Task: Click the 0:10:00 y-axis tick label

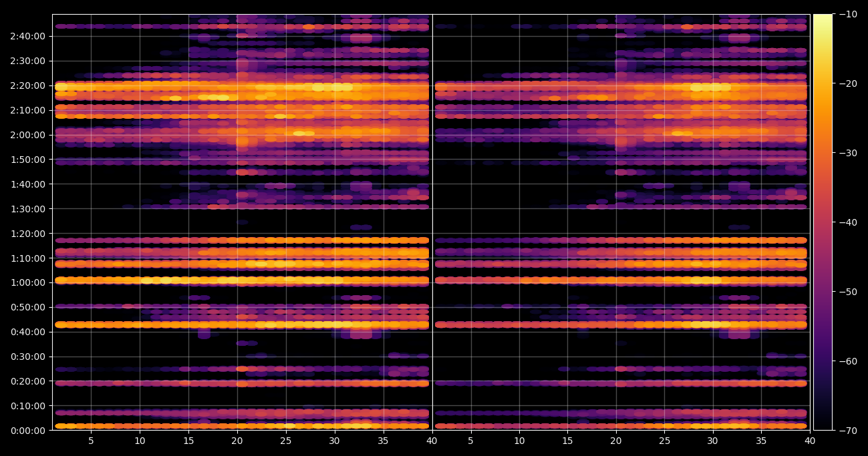Action: 29,406
